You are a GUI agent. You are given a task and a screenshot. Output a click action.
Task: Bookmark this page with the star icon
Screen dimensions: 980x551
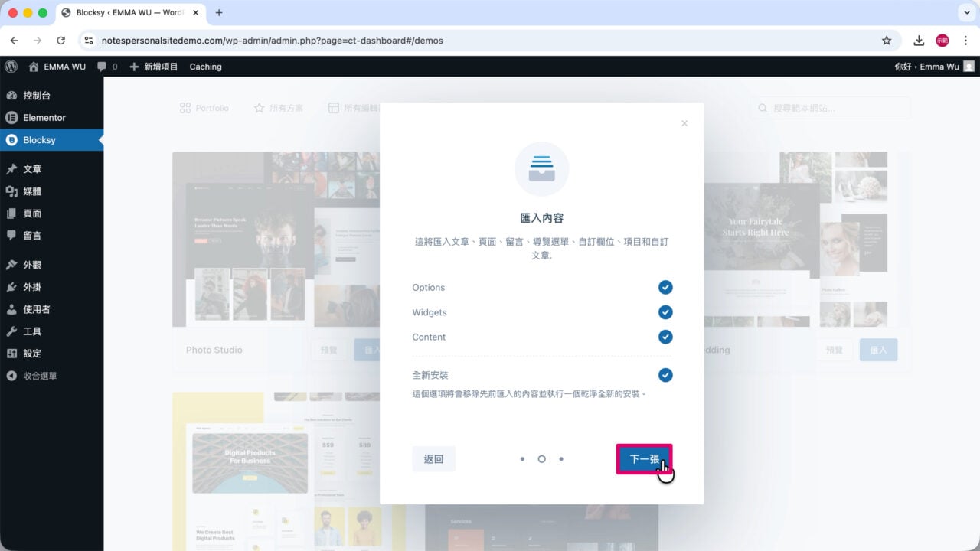887,41
